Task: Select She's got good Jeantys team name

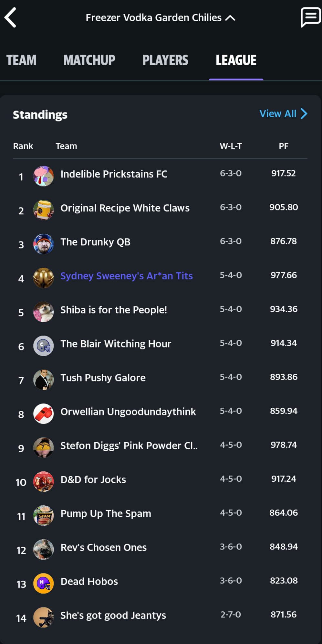Action: [113, 616]
